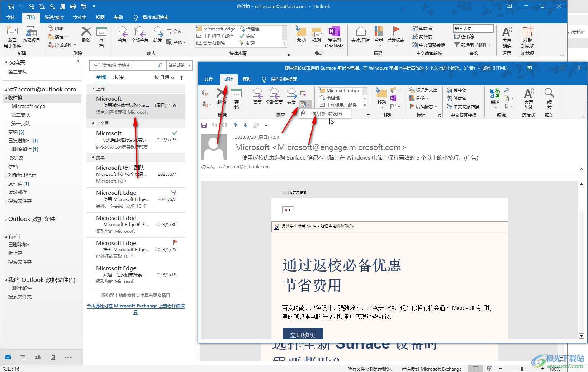Image resolution: width=588 pixels, height=372 pixels.
Task: Click the Move folder icon in message window
Action: pyautogui.click(x=381, y=93)
